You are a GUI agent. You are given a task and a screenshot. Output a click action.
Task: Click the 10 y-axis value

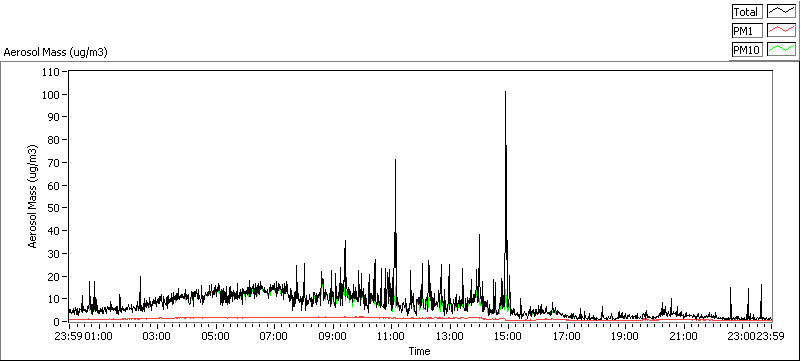[54, 298]
